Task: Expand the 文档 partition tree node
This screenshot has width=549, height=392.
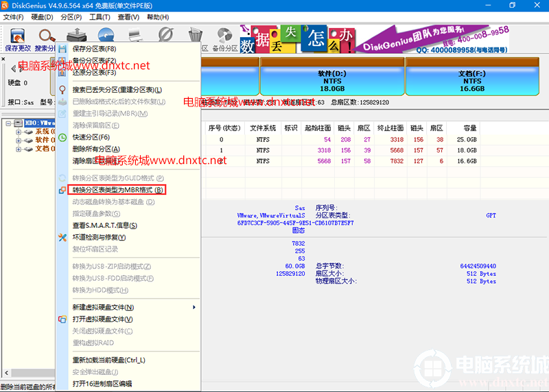Action: [x=19, y=150]
